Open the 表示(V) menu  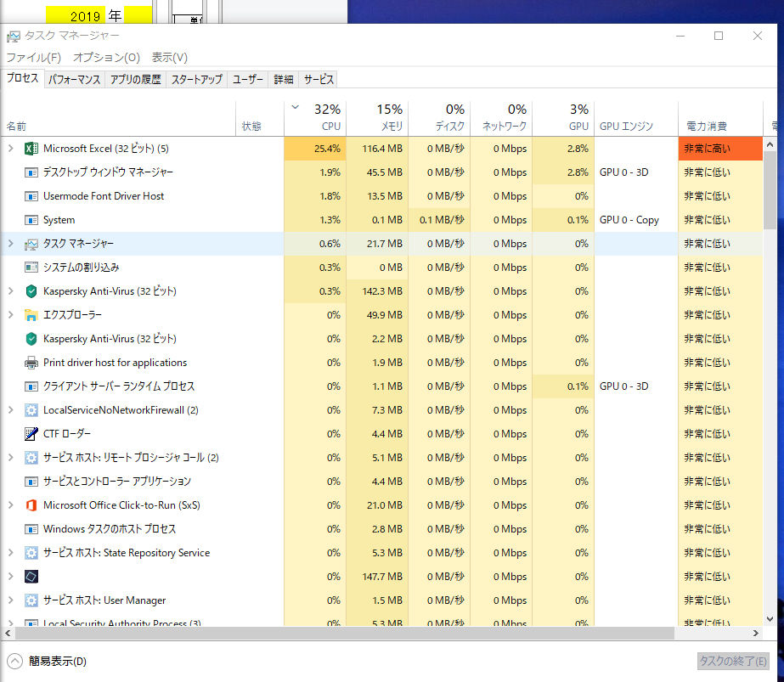pyautogui.click(x=170, y=58)
